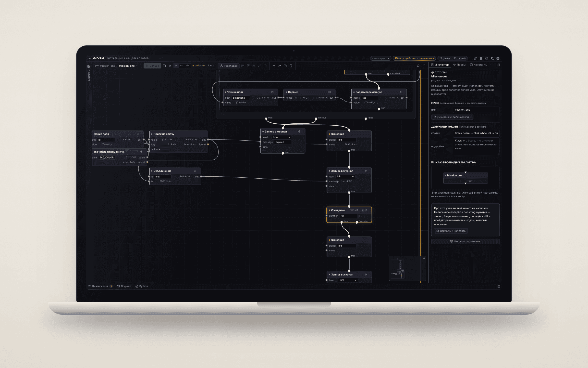Set the simulation speed to 20×
The image size is (588, 368).
click(187, 66)
